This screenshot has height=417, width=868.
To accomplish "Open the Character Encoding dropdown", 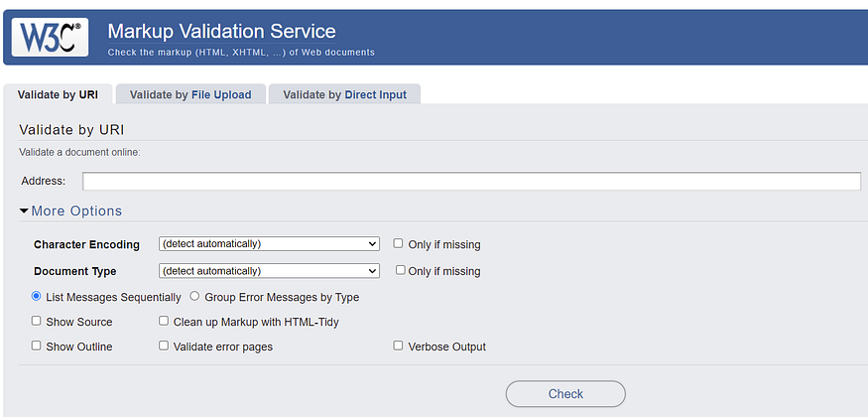I will pos(269,244).
